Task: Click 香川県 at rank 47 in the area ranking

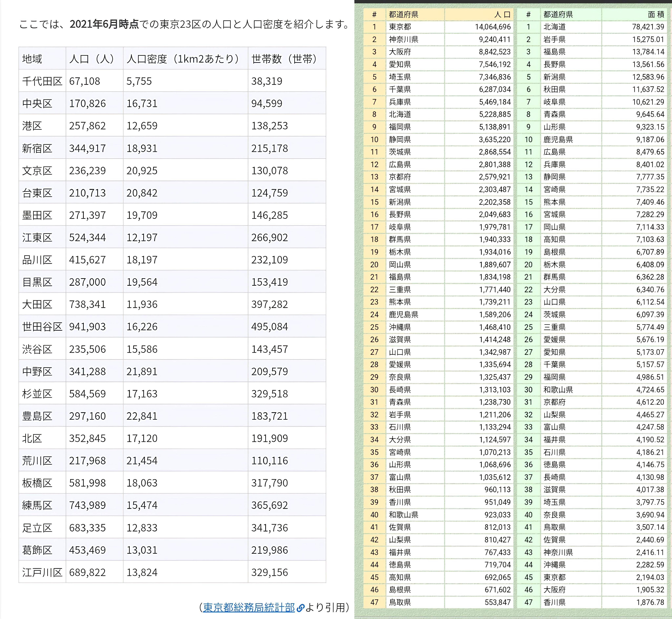Action: (x=554, y=602)
